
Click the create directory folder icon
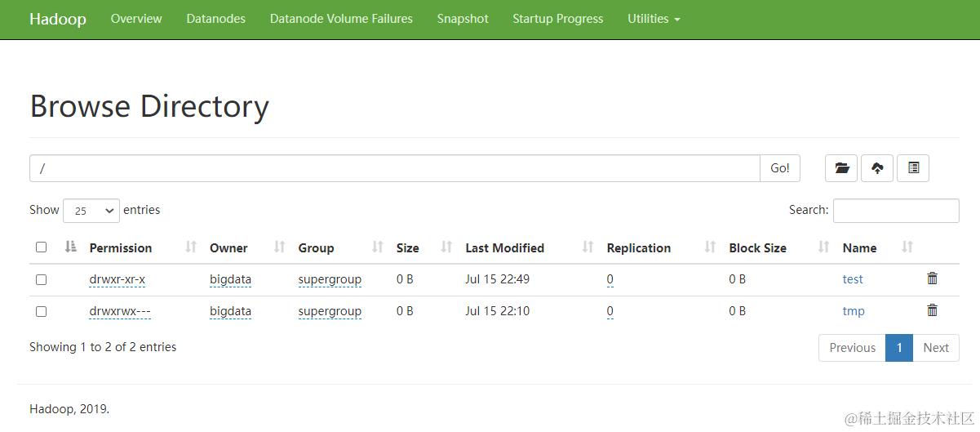click(x=841, y=168)
